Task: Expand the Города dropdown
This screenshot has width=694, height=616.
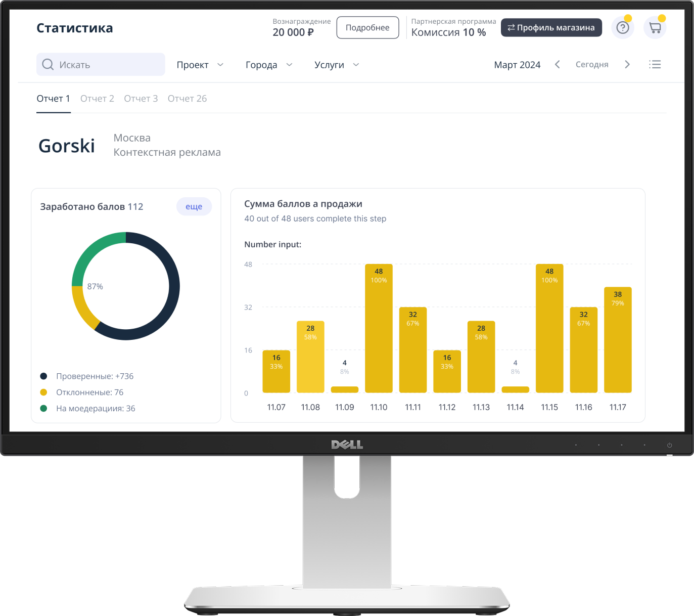Action: (x=269, y=65)
